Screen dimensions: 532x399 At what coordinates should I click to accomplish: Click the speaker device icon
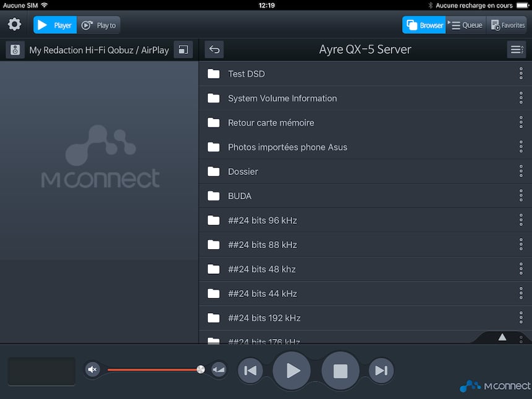pos(15,50)
